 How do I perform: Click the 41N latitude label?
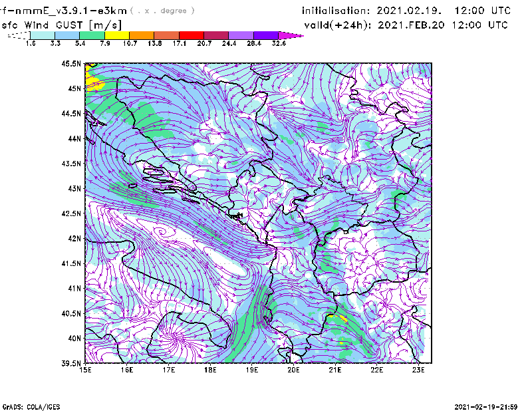[x=74, y=288]
